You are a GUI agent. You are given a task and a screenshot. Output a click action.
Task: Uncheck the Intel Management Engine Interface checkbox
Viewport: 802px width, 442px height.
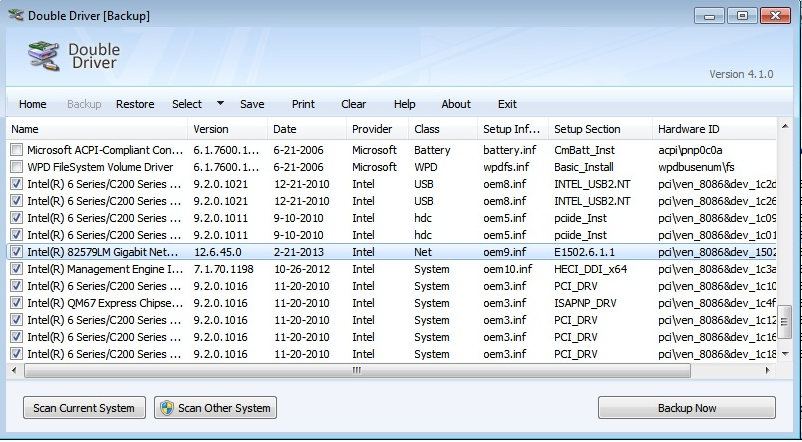tap(16, 269)
